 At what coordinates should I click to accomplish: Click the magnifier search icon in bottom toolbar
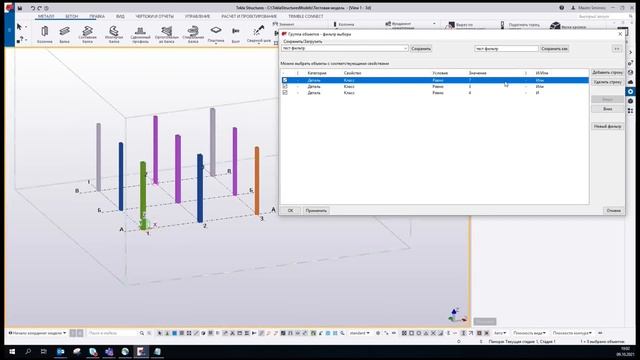(x=142, y=333)
